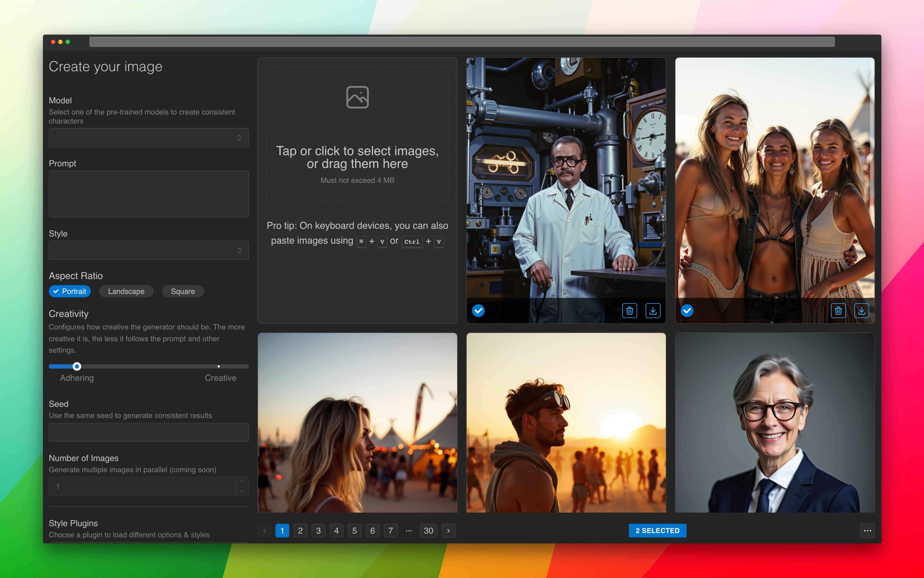
Task: Open the three-dots more options menu
Action: point(867,531)
